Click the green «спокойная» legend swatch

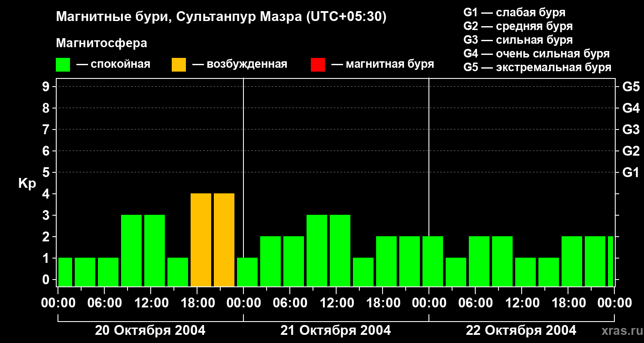(x=63, y=65)
